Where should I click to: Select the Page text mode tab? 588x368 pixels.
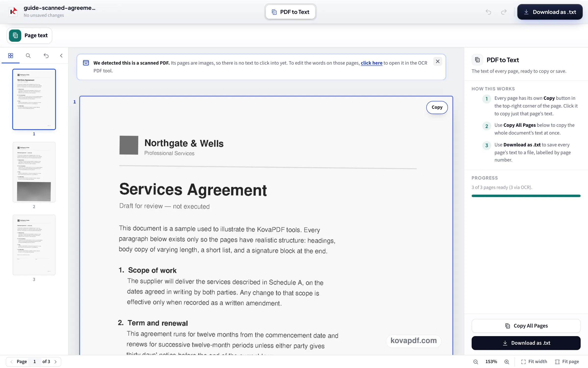29,36
